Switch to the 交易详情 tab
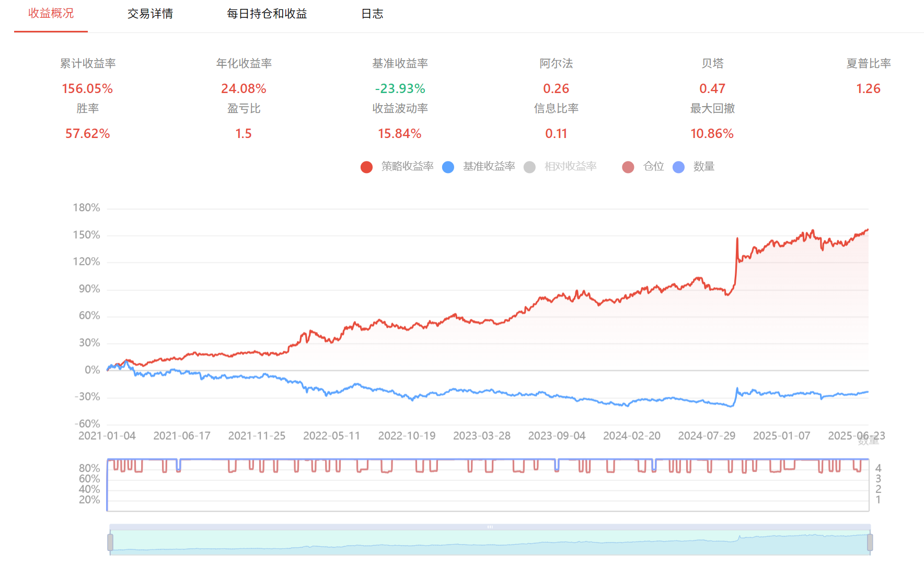 [x=150, y=14]
